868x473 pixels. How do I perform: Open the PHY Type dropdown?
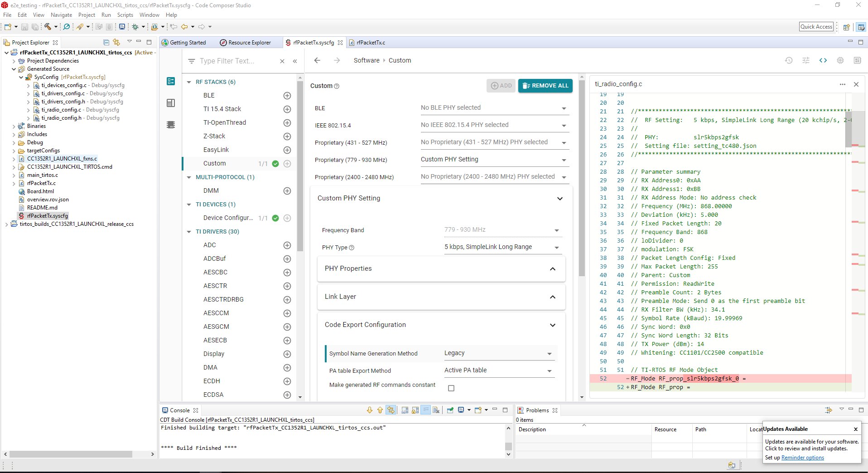tap(502, 247)
